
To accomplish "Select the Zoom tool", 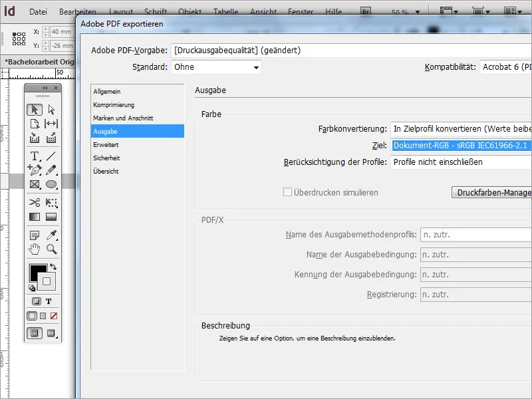I will coord(51,249).
